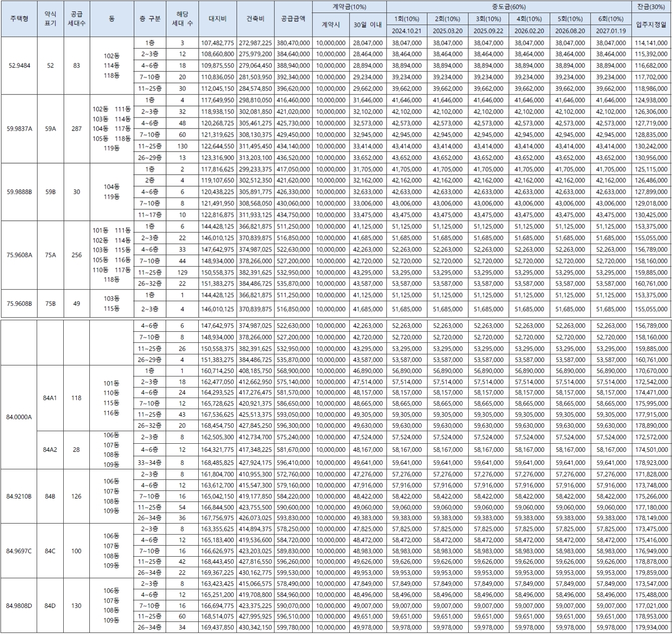Click the 건축비 column header

(x=255, y=19)
